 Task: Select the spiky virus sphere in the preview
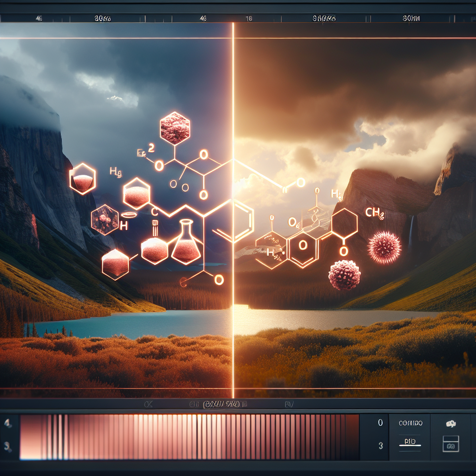pyautogui.click(x=384, y=247)
